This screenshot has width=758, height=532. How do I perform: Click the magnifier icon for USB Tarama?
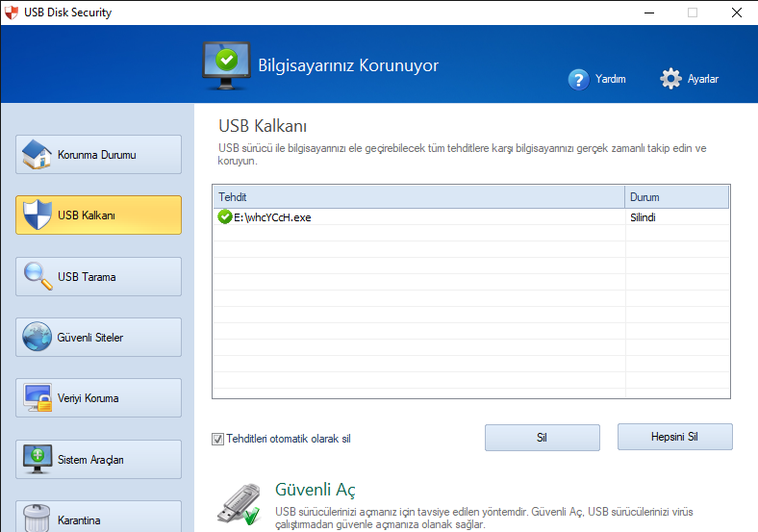38,276
